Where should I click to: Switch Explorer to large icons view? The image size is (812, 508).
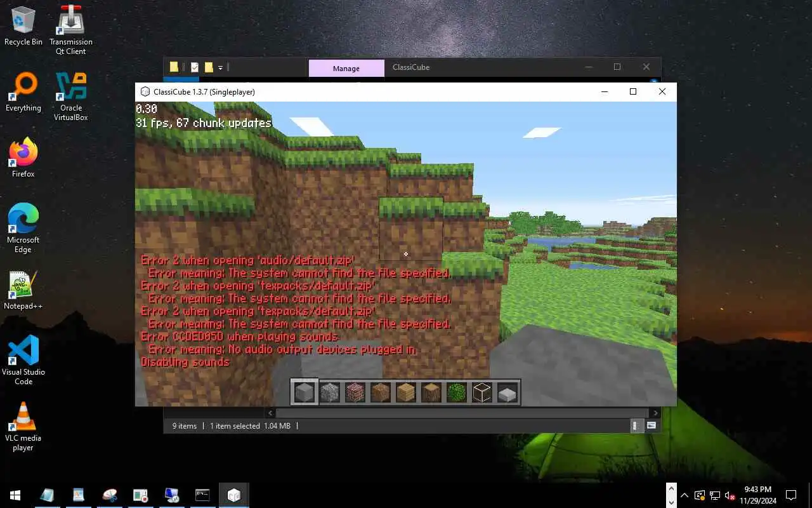652,426
